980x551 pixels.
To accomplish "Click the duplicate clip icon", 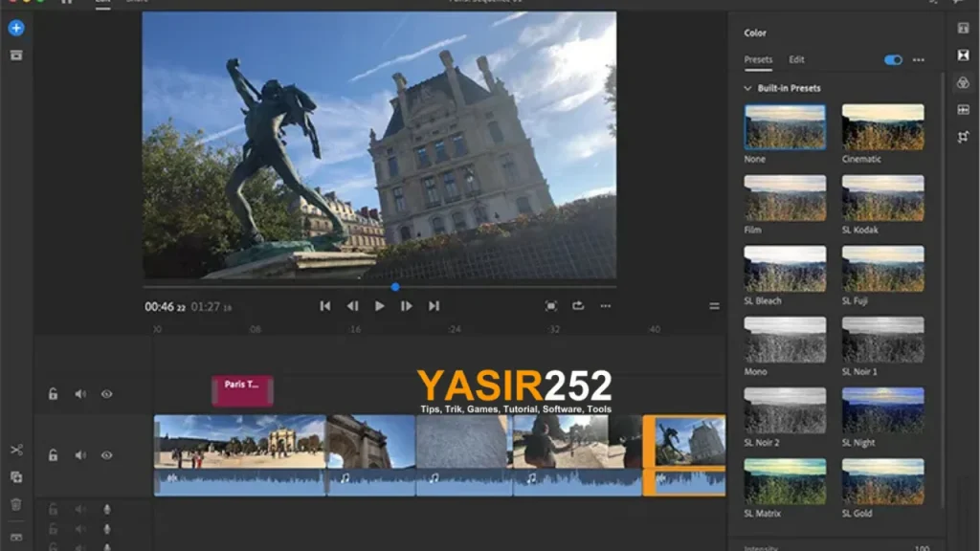I will tap(16, 477).
